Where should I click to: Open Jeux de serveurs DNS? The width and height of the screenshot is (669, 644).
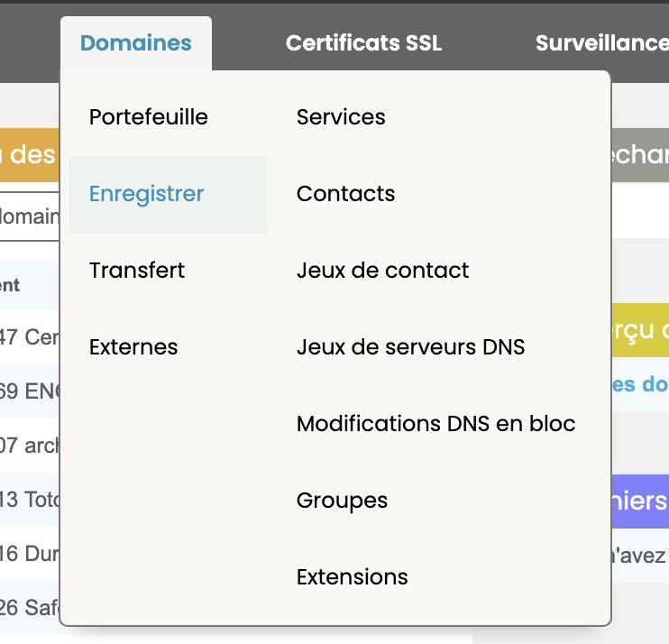[x=410, y=347]
